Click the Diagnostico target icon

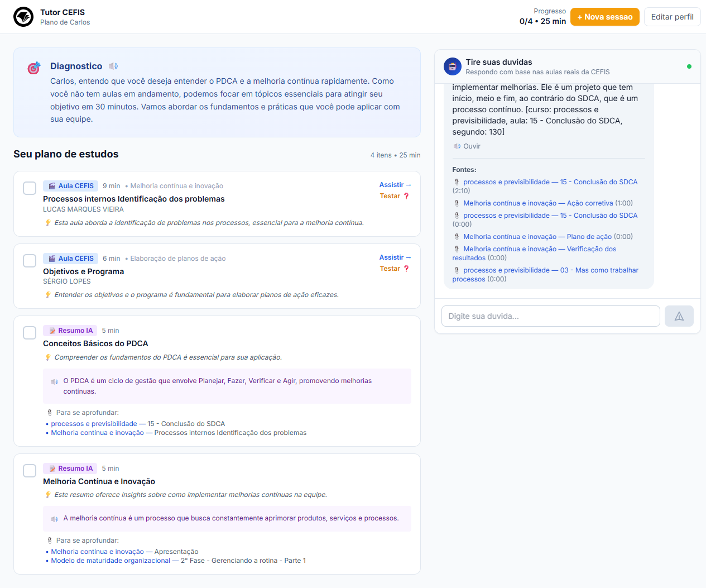pos(34,68)
